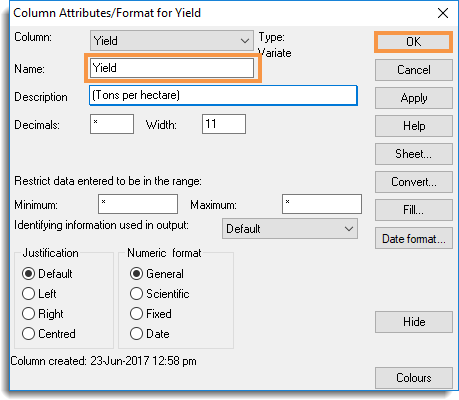Click the Description field with Tons per hectare
Screen dimensions: 459x400
223,95
